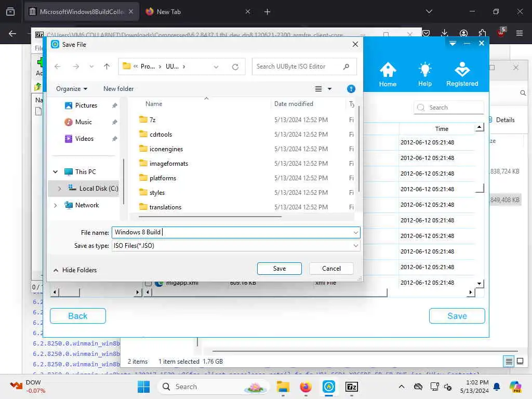The image size is (532, 399).
Task: Open recent locations dropdown arrow
Action: coord(91,66)
